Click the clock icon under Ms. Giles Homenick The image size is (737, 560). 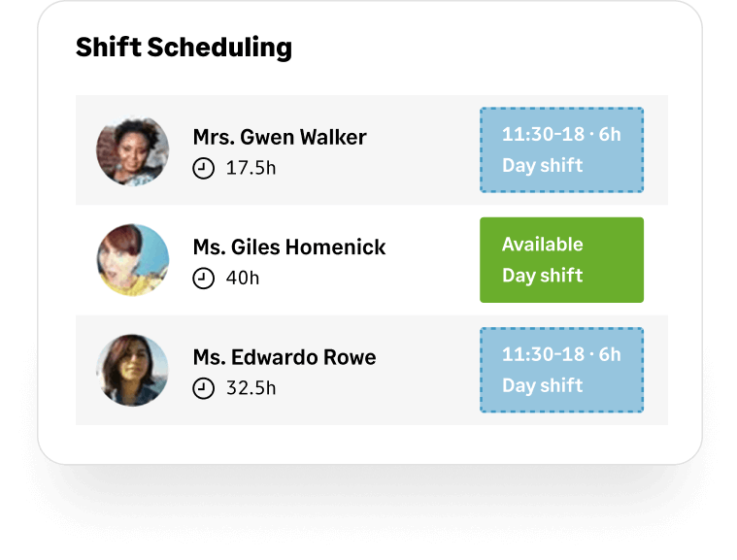203,279
